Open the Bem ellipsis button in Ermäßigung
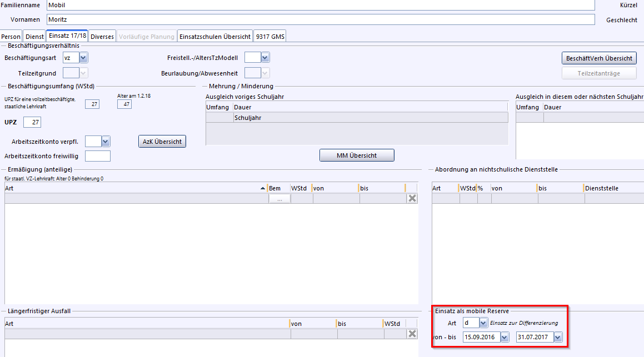 pyautogui.click(x=279, y=199)
